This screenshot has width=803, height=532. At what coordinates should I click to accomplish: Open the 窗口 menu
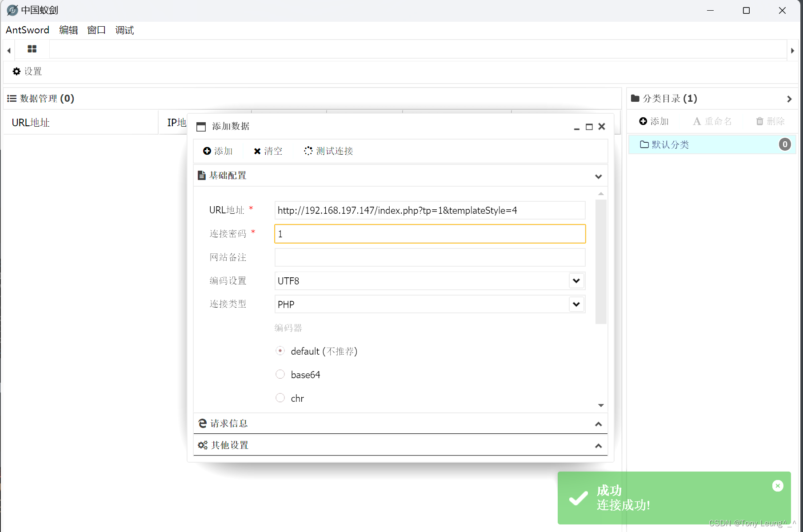(96, 30)
